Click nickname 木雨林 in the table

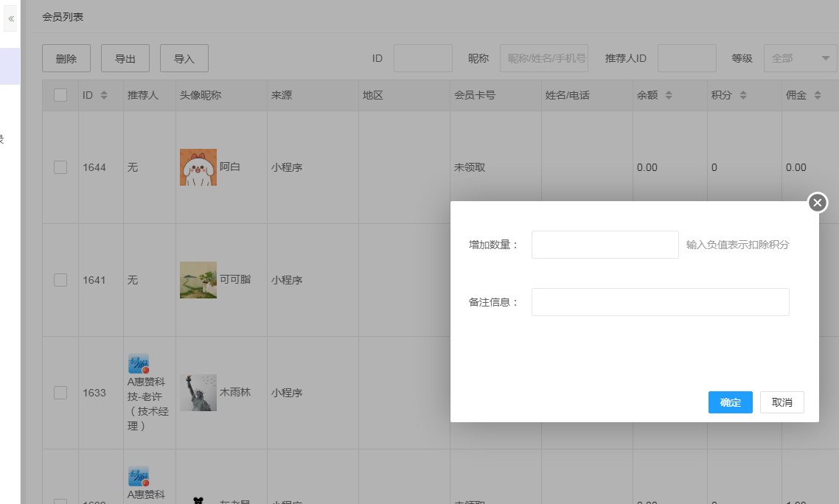pyautogui.click(x=235, y=392)
